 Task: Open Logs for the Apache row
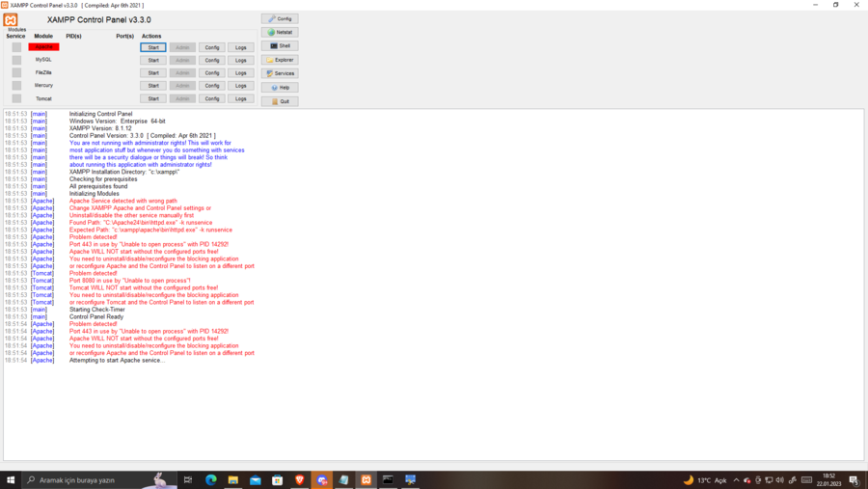[x=241, y=47]
